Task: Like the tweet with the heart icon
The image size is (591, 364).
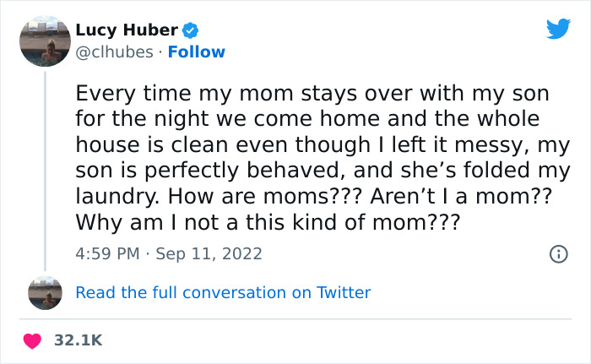Action: pyautogui.click(x=33, y=340)
